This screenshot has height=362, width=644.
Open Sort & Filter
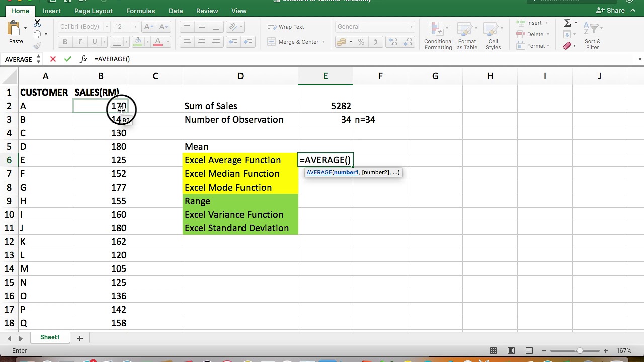click(593, 35)
